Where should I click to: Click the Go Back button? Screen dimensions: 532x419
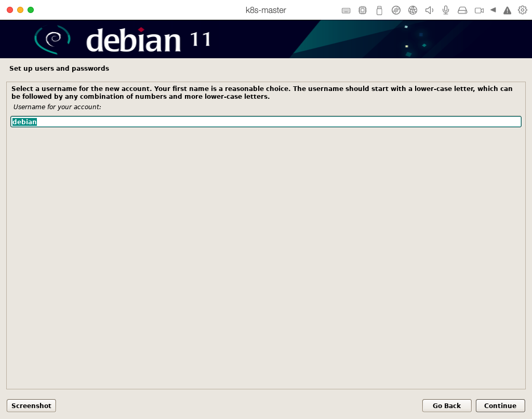pyautogui.click(x=446, y=406)
